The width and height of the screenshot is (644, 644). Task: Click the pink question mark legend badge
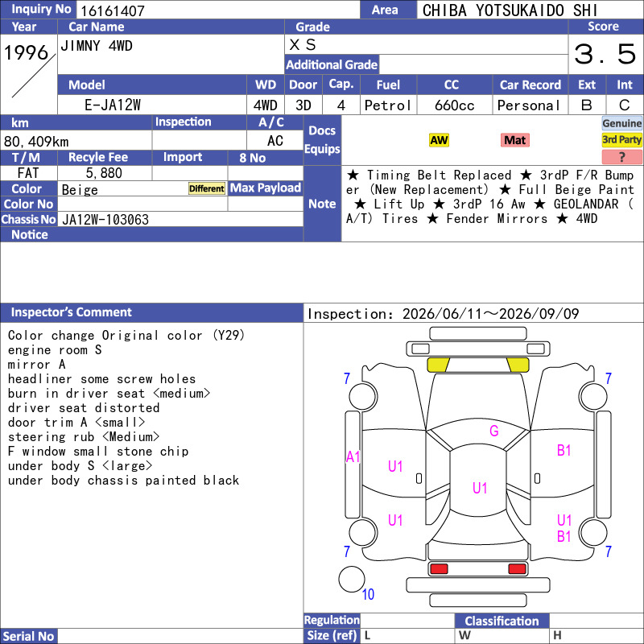[621, 157]
